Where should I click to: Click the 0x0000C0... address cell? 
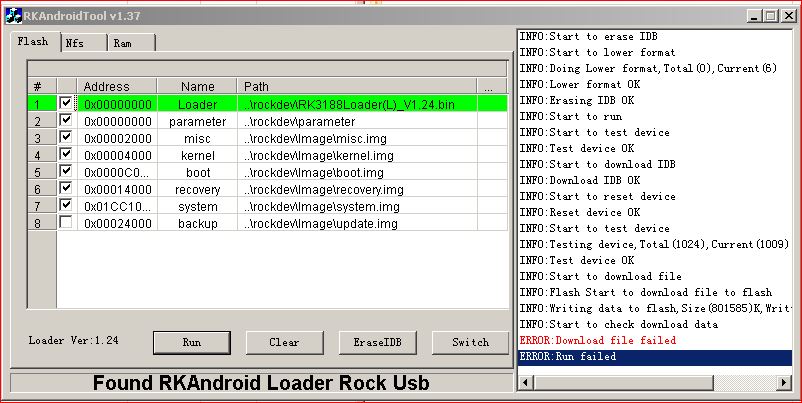118,172
